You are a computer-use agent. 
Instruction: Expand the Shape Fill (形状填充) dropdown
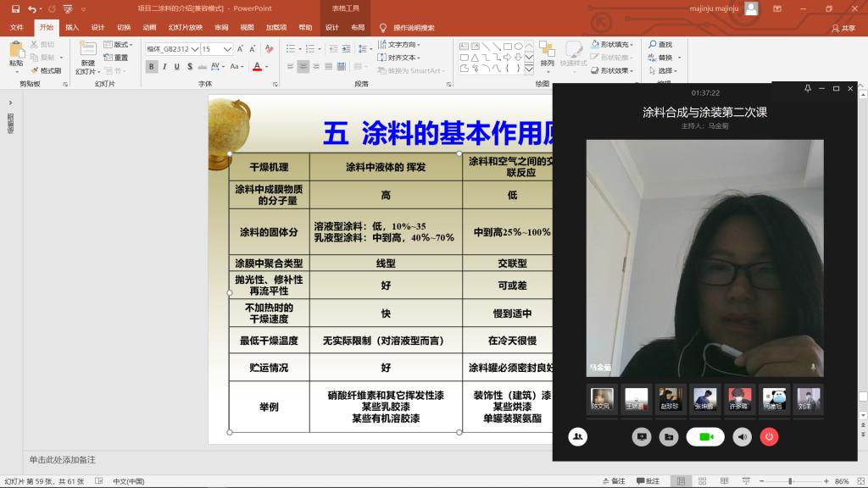click(633, 44)
